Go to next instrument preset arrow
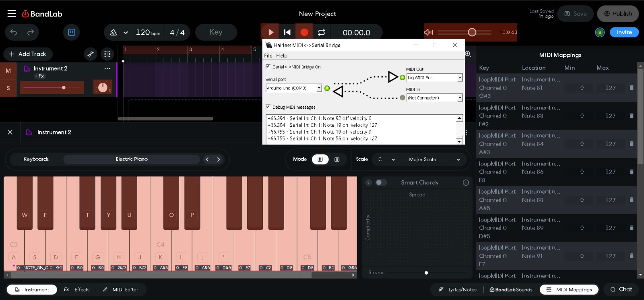 pyautogui.click(x=219, y=159)
